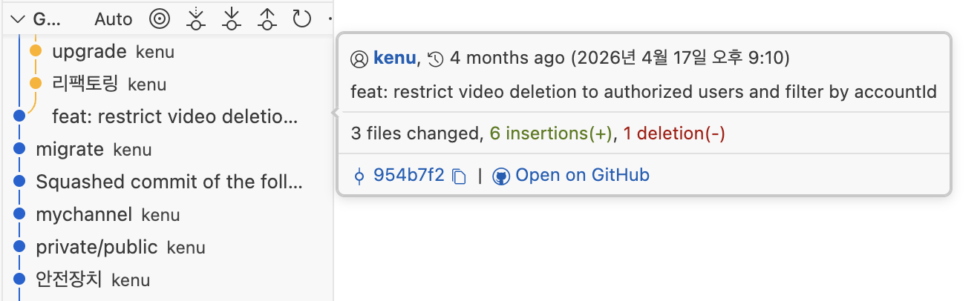Select the private/public commit entry
Image resolution: width=980 pixels, height=301 pixels.
coord(167,247)
